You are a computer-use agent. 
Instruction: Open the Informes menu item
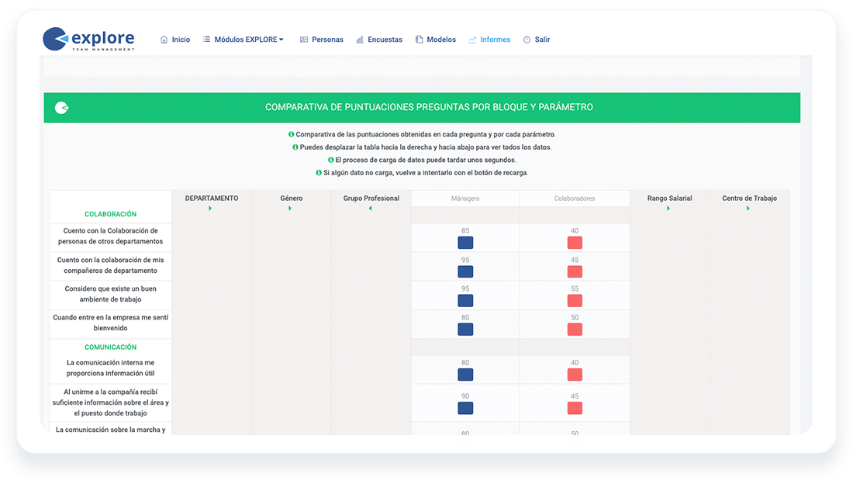(495, 40)
